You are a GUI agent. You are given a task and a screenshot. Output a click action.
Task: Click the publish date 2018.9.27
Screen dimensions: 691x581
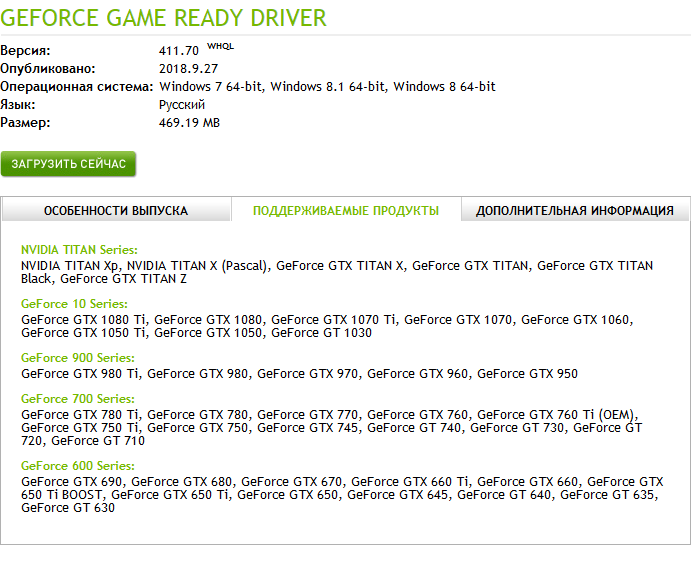click(x=189, y=69)
